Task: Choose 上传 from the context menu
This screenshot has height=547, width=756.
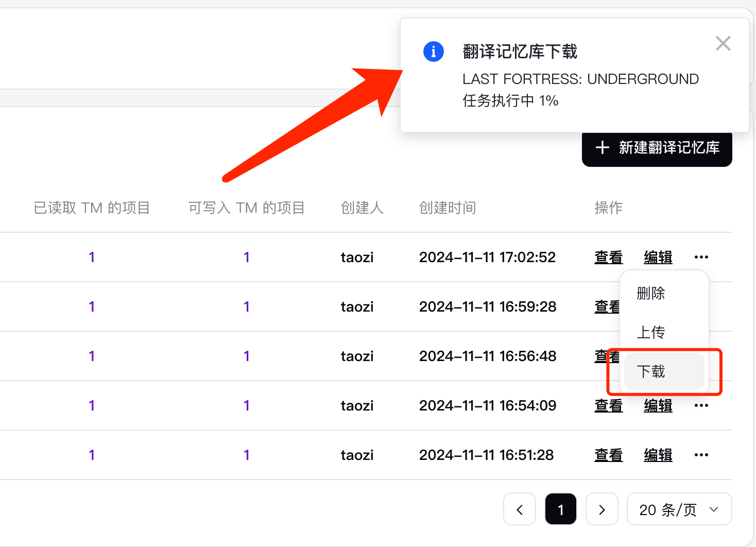Action: [x=651, y=332]
